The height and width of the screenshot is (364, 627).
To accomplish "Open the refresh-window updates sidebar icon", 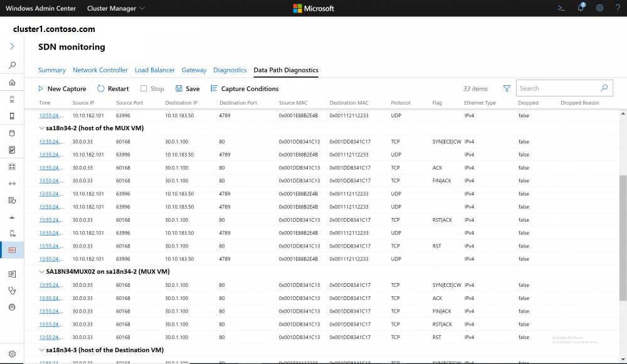I will 12,274.
